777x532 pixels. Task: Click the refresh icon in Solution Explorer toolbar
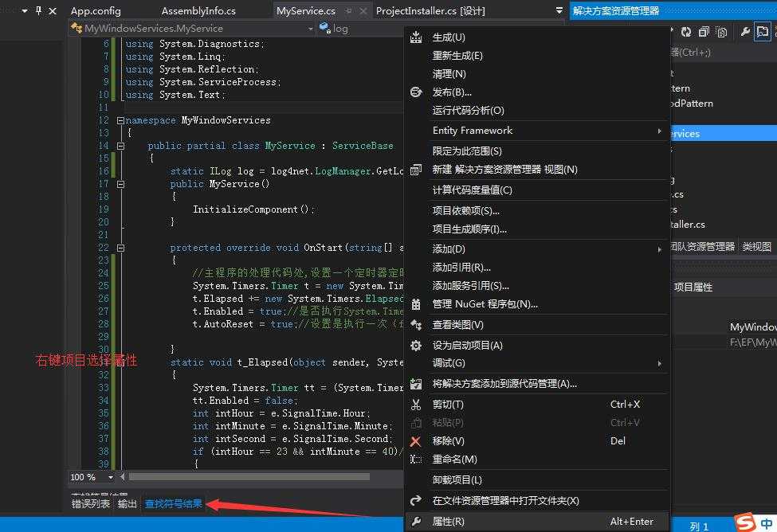686,32
